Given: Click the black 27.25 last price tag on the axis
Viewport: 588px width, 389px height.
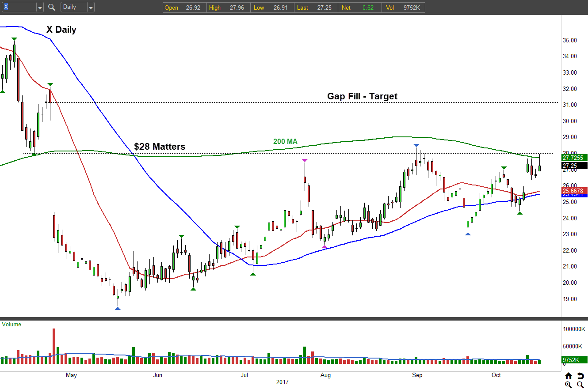Looking at the screenshot, I should (x=574, y=166).
